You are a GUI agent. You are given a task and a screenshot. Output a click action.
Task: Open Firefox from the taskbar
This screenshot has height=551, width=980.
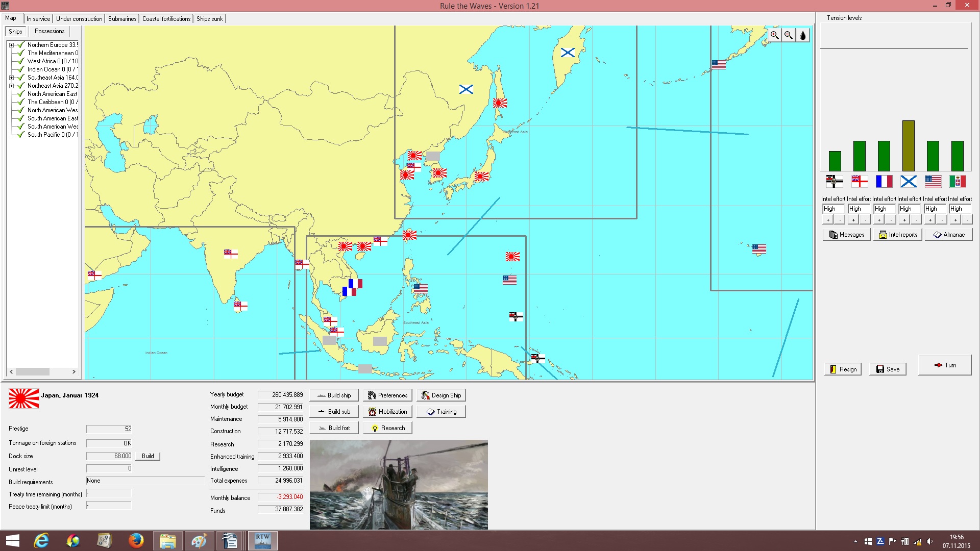(136, 540)
